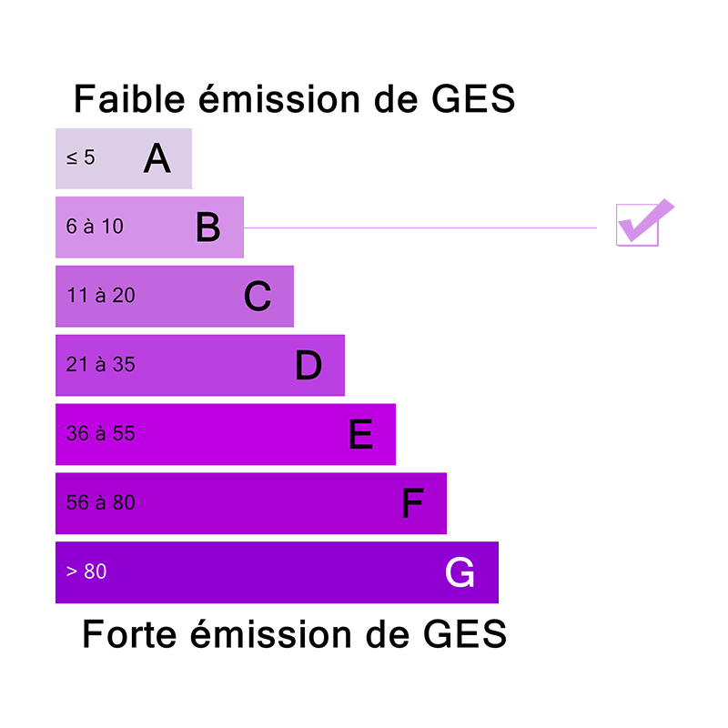Click the purple checkmark box
Screen dimensions: 728x728
pyautogui.click(x=644, y=223)
